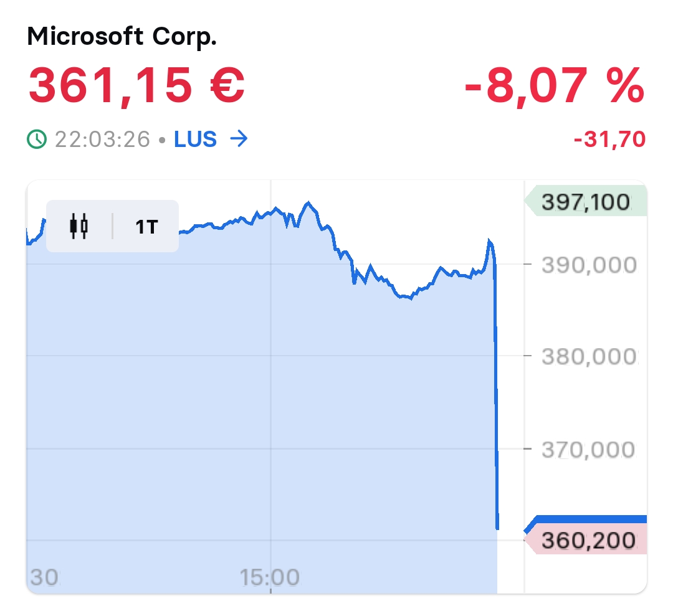Click the chart's blue filled area
The height and width of the screenshot is (616, 673).
(249, 405)
